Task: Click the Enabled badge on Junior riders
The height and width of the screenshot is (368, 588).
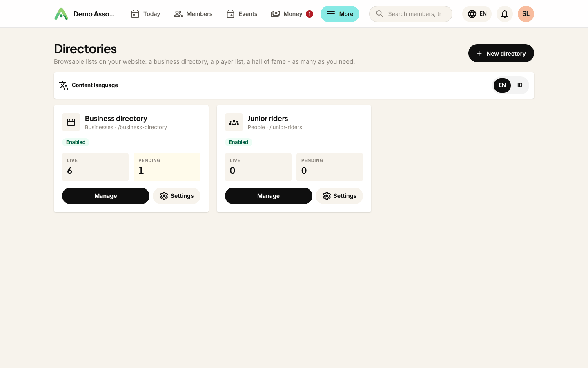Action: [x=238, y=142]
